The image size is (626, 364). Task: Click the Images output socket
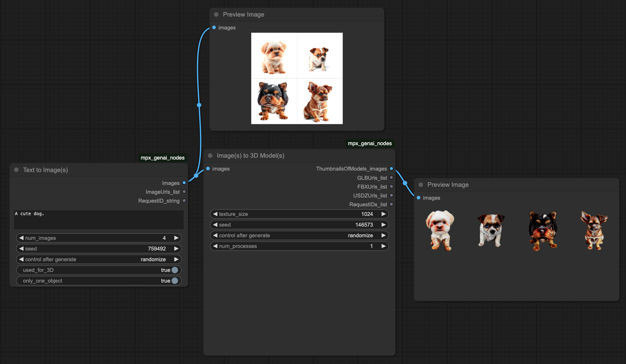click(x=184, y=183)
